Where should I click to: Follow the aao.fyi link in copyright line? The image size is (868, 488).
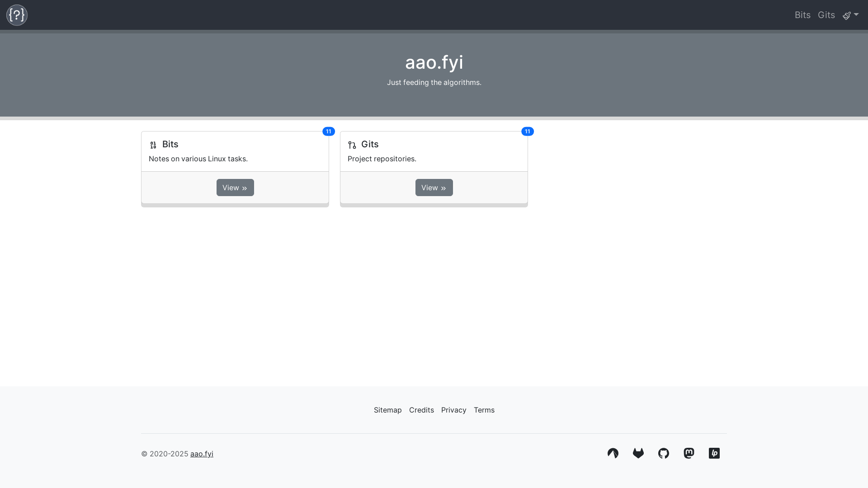202,454
